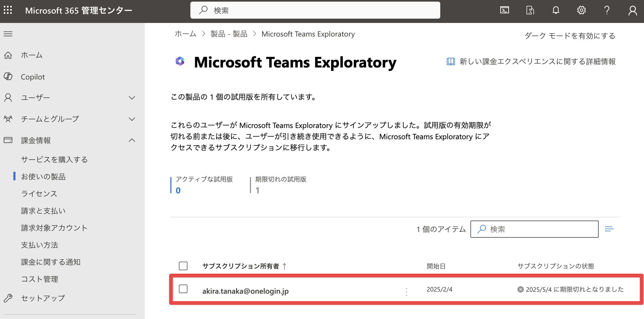The image size is (644, 319).
Task: Open コスト管理 in sidebar
Action: click(x=40, y=279)
